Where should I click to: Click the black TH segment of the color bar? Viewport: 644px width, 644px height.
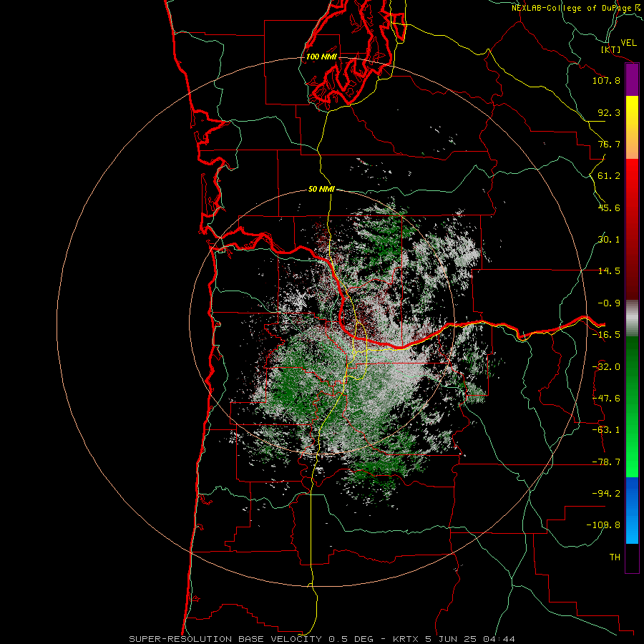(632, 558)
